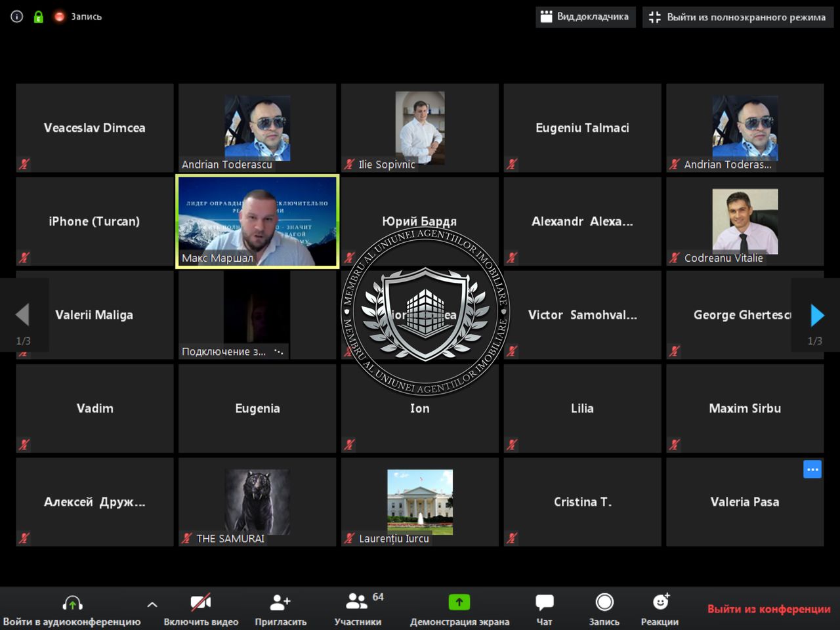Click muted mic icon on Veaceslav Dimcea tile
Viewport: 840px width, 630px height.
pyautogui.click(x=24, y=164)
